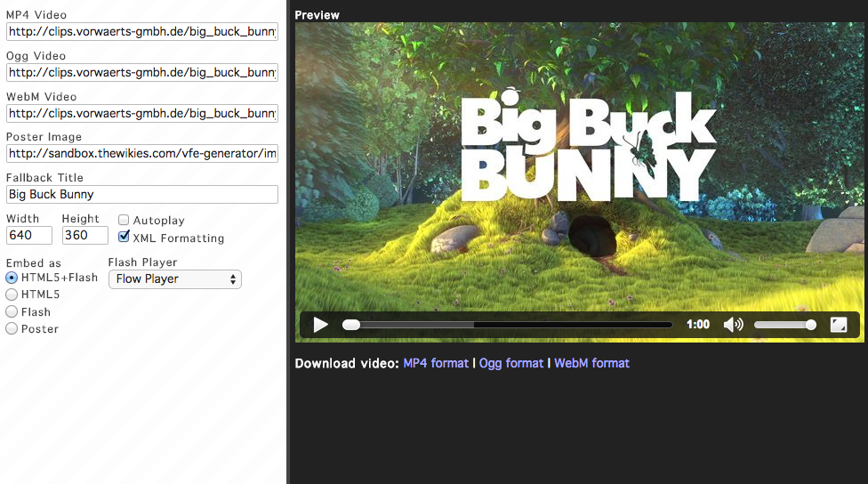Click into the Ogg Video URL field
The height and width of the screenshot is (484, 868).
click(141, 73)
